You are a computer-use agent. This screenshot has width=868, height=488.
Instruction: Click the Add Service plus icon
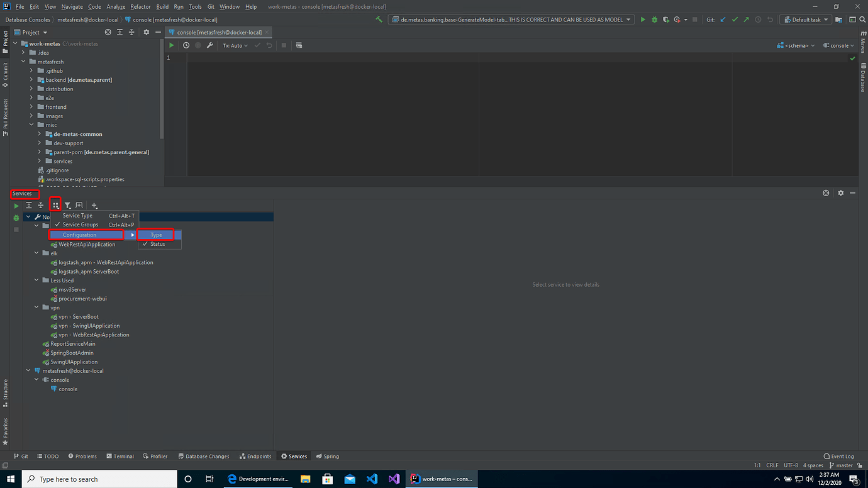(94, 204)
